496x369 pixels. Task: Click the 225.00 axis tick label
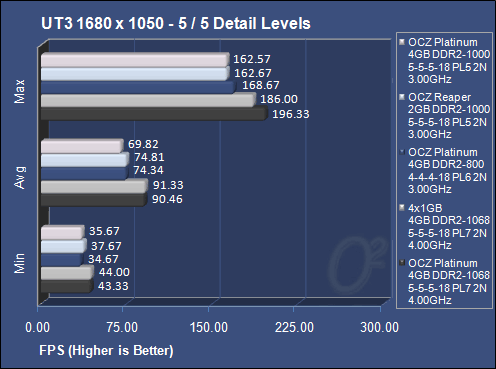pyautogui.click(x=294, y=327)
